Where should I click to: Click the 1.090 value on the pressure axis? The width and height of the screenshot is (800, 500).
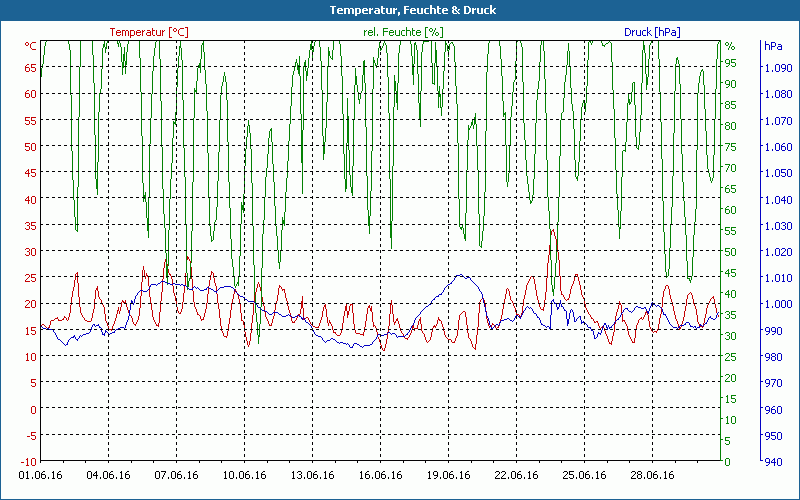tap(776, 68)
